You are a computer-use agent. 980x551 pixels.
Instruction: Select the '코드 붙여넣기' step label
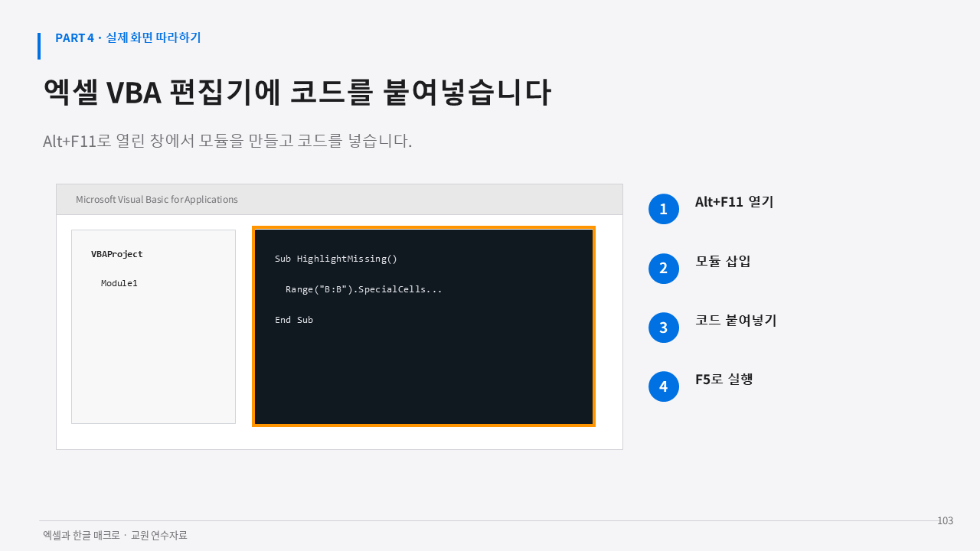pyautogui.click(x=736, y=321)
